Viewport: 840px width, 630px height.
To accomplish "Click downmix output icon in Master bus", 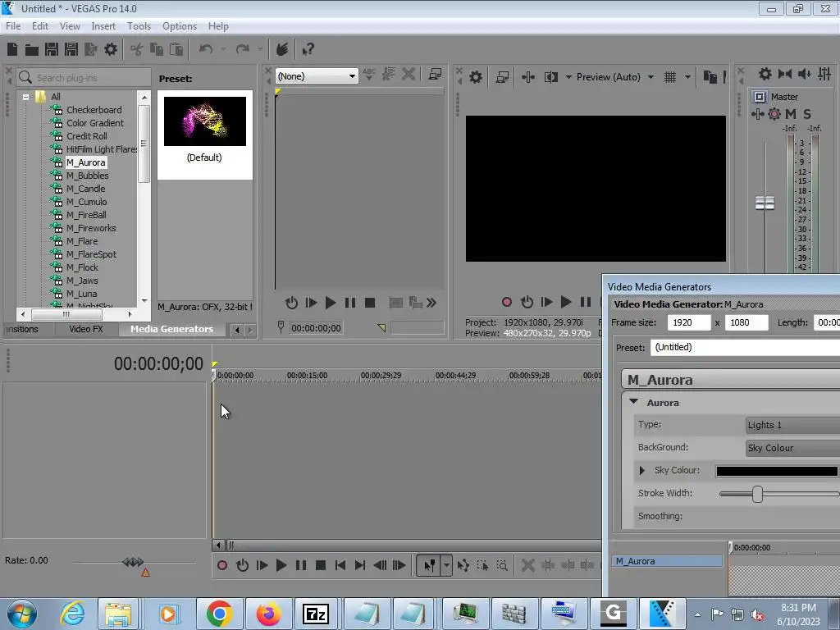I will click(x=785, y=74).
